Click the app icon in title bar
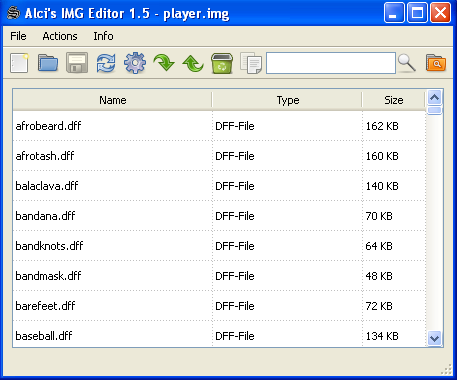Image resolution: width=457 pixels, height=380 pixels. click(13, 13)
